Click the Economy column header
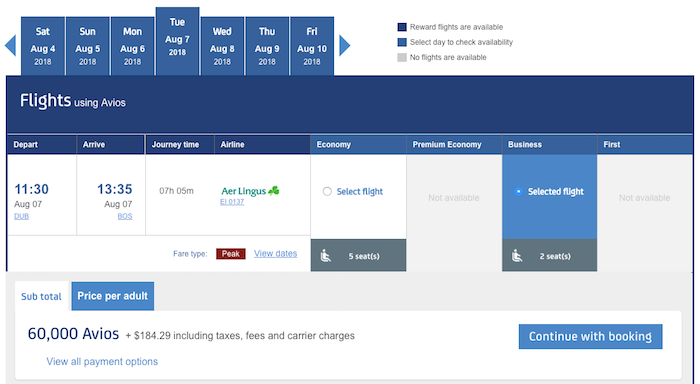 point(358,145)
